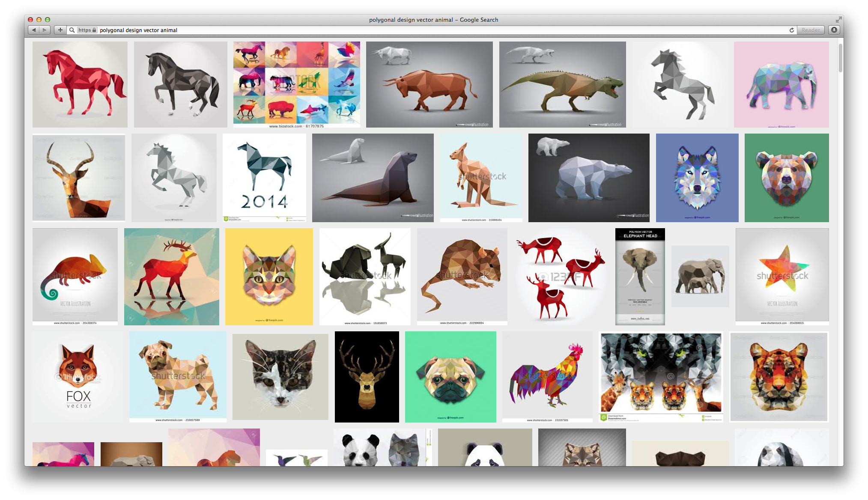Click the add bookmark plus button
868x500 pixels.
[x=60, y=30]
